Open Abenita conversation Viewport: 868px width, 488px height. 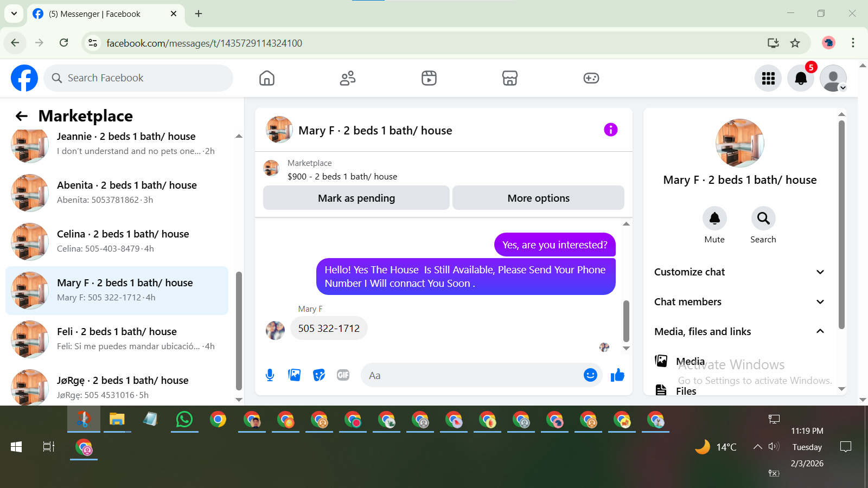coord(117,192)
